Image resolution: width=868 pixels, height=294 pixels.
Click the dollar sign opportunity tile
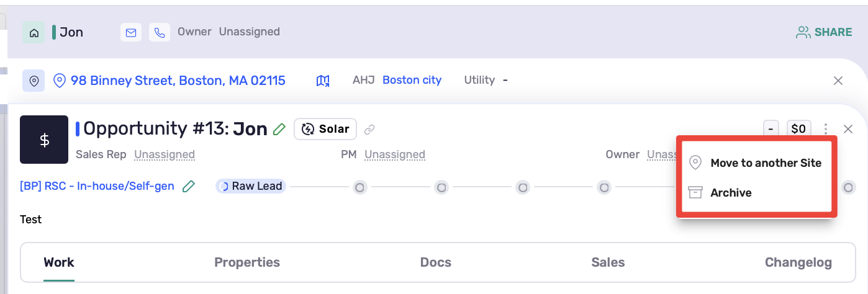coord(44,140)
